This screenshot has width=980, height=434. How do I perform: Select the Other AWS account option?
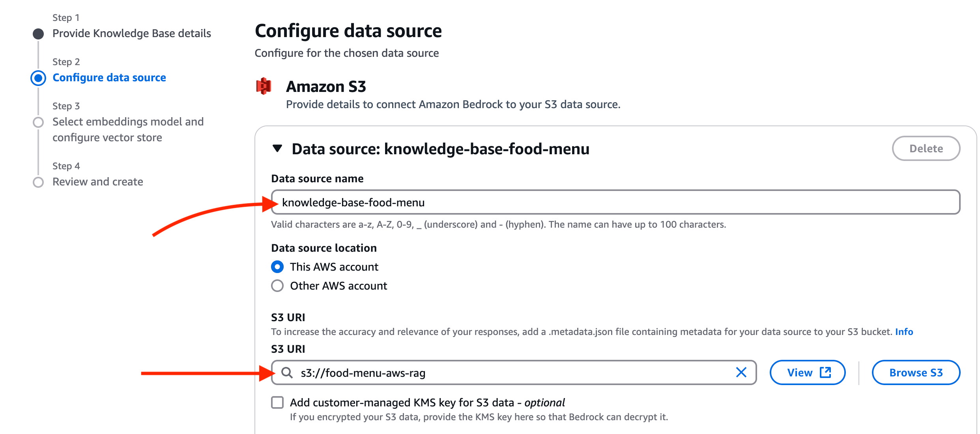coord(277,286)
